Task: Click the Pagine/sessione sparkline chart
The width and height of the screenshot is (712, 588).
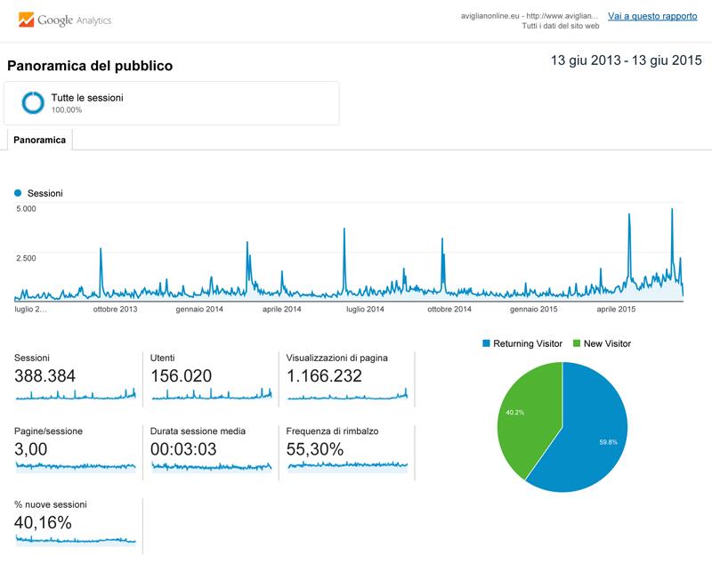Action: point(76,465)
